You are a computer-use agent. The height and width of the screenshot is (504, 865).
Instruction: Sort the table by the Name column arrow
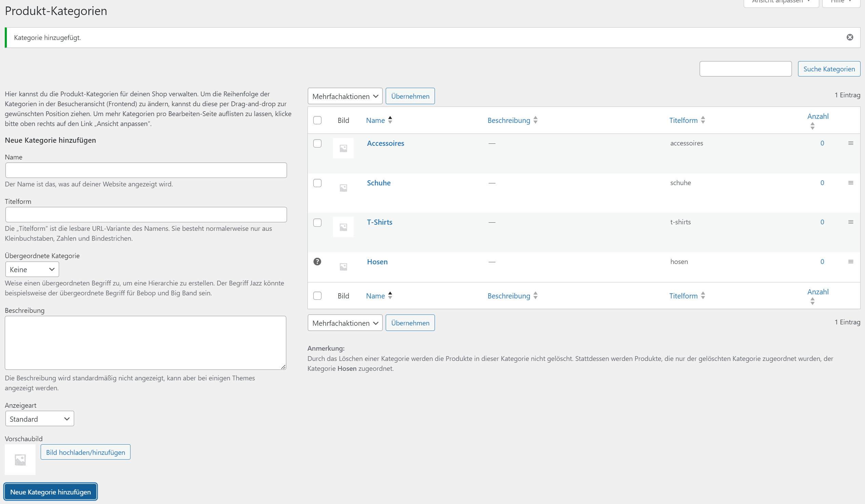click(390, 120)
